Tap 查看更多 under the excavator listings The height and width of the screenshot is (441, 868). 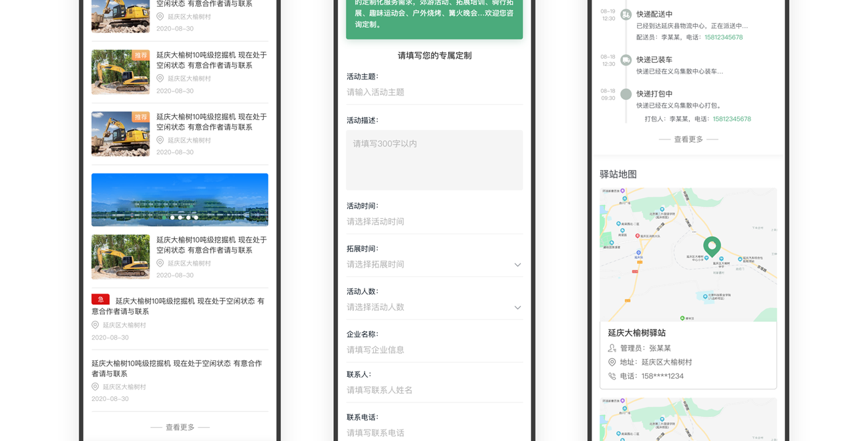(180, 427)
